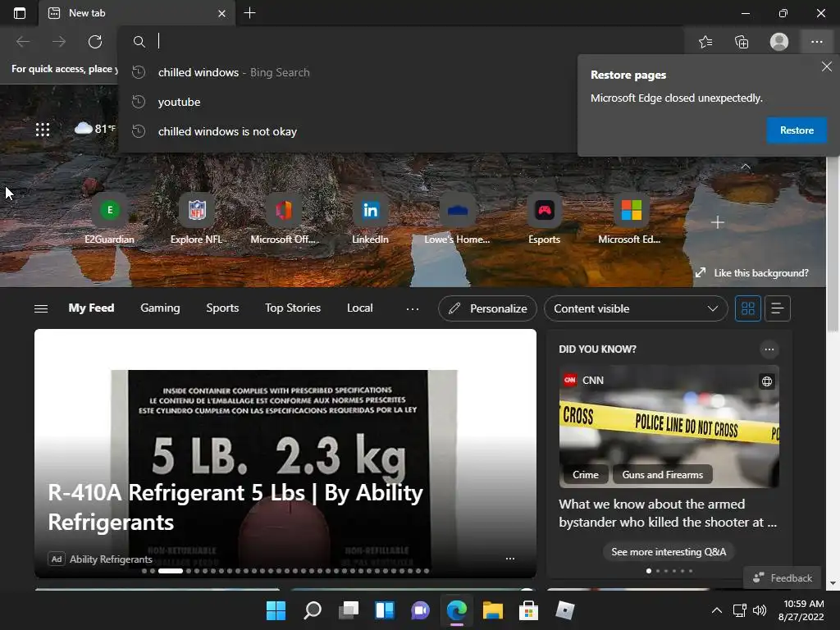
Task: Click See more interesting Q&A
Action: pos(669,552)
